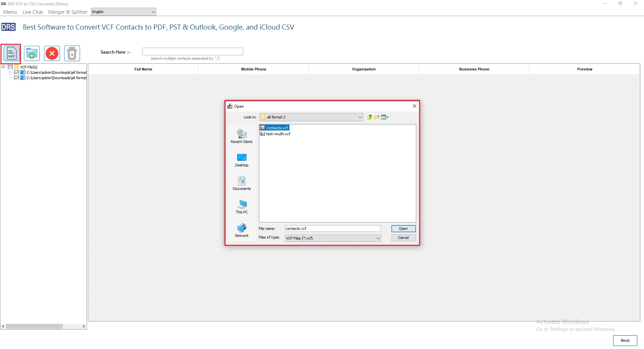
Task: Toggle the VCF File(s) root checkbox
Action: click(x=10, y=67)
